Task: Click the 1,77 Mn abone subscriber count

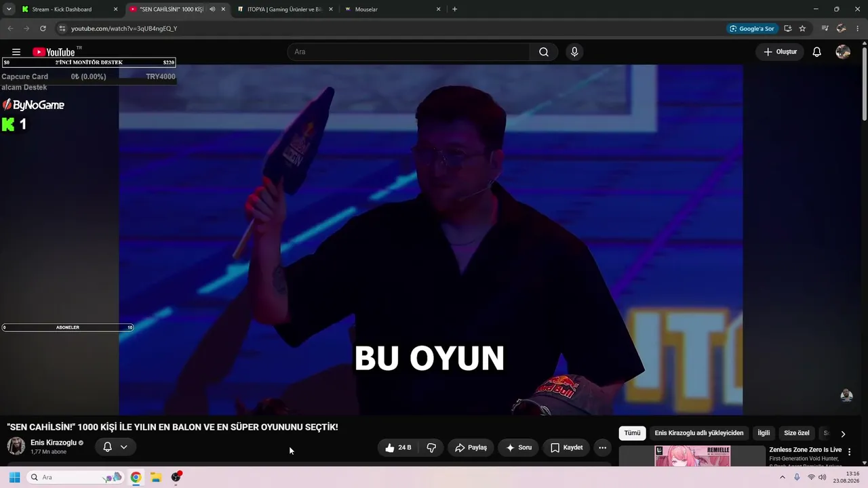Action: (x=49, y=452)
